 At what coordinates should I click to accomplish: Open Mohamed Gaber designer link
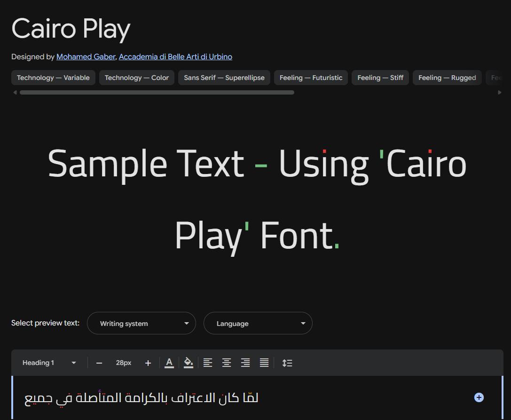[86, 57]
